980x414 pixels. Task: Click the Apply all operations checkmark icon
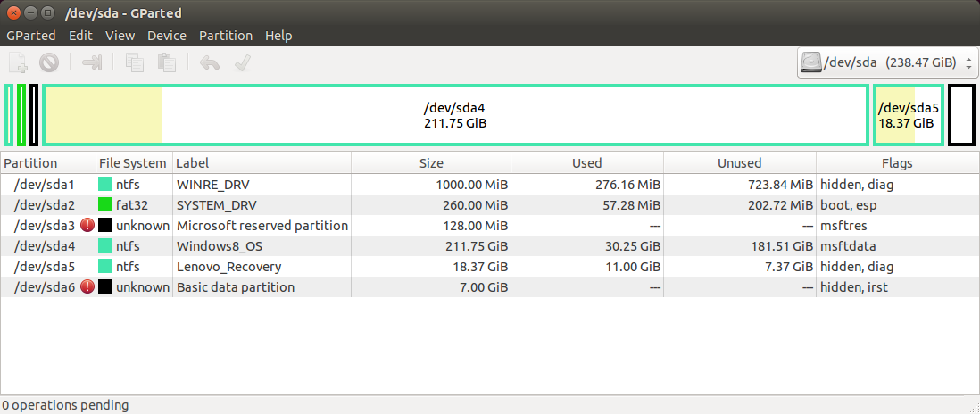pos(241,63)
